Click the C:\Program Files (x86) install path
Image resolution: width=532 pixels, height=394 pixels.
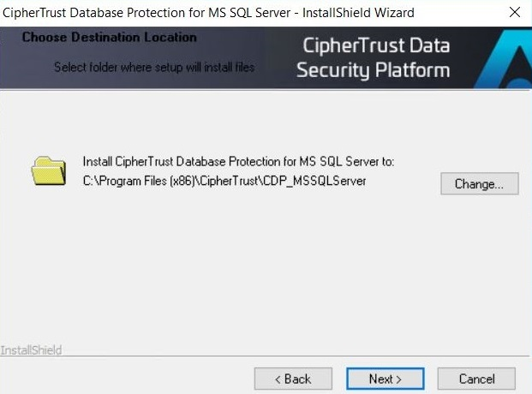224,181
